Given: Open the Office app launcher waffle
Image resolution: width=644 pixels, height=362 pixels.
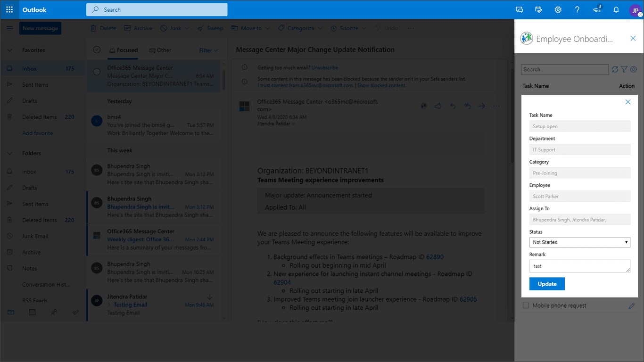Looking at the screenshot, I should tap(9, 9).
